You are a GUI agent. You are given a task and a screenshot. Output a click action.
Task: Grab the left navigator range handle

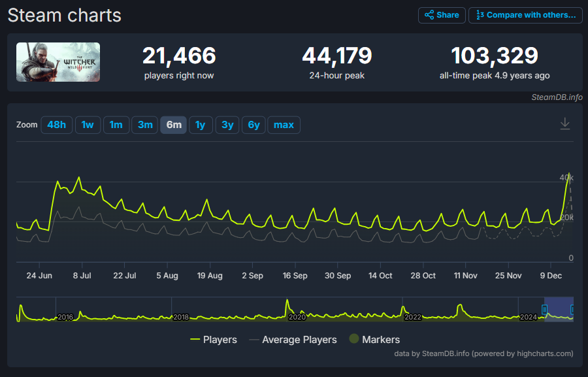pos(544,310)
